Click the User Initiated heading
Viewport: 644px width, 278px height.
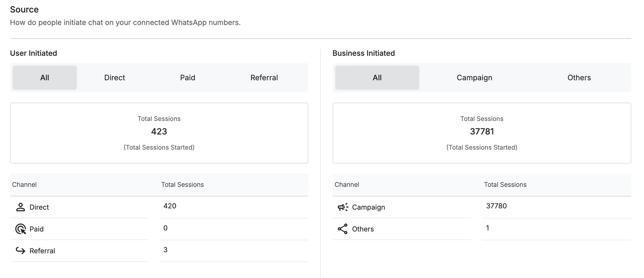33,53
